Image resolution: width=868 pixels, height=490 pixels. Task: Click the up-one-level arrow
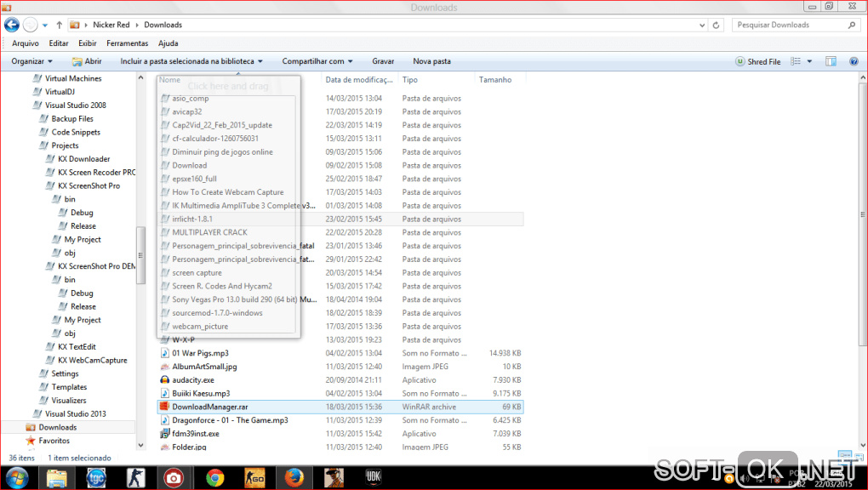pyautogui.click(x=60, y=25)
